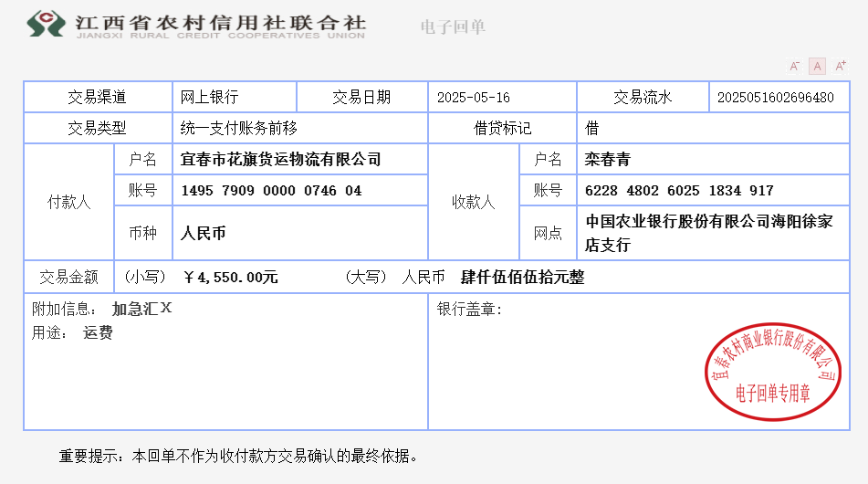This screenshot has height=484, width=868.
Task: Select the default font size A icon
Action: pos(817,67)
